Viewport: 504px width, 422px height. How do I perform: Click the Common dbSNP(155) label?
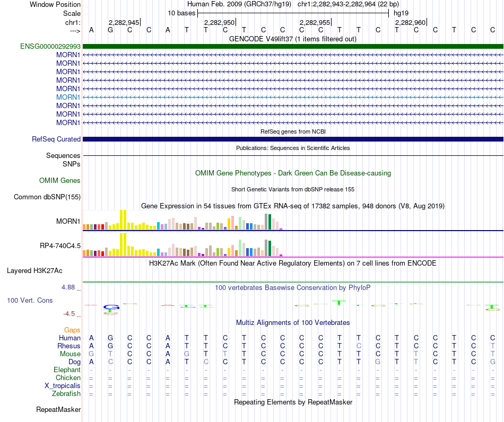point(47,197)
